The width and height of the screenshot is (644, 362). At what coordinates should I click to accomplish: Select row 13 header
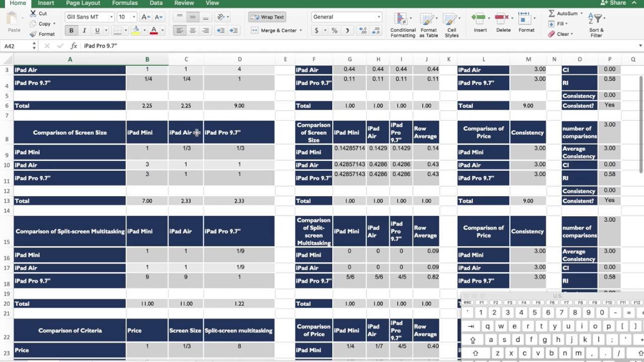(x=7, y=201)
